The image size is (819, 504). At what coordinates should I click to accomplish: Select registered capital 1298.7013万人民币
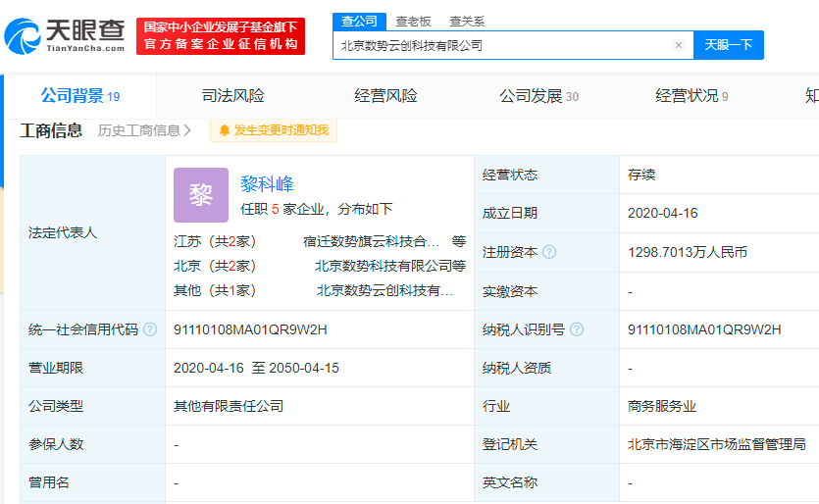pyautogui.click(x=688, y=253)
